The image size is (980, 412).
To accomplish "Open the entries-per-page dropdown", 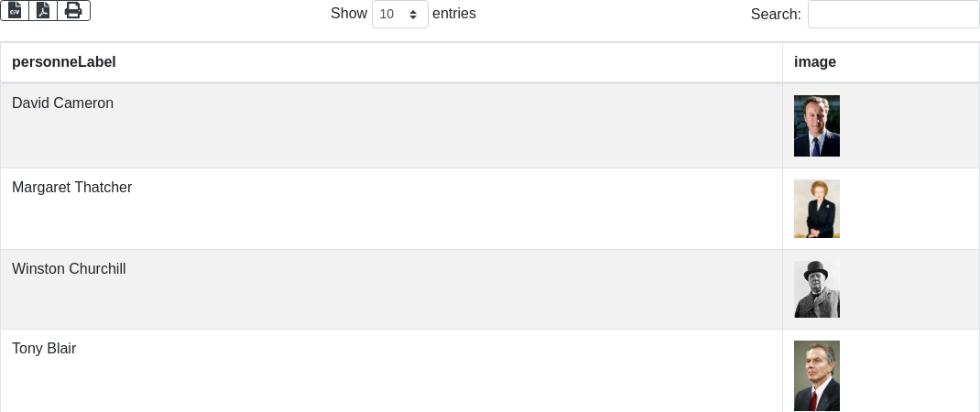I will pos(400,14).
